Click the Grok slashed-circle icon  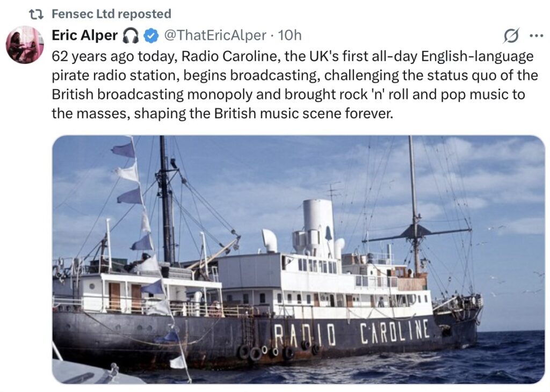[x=511, y=35]
